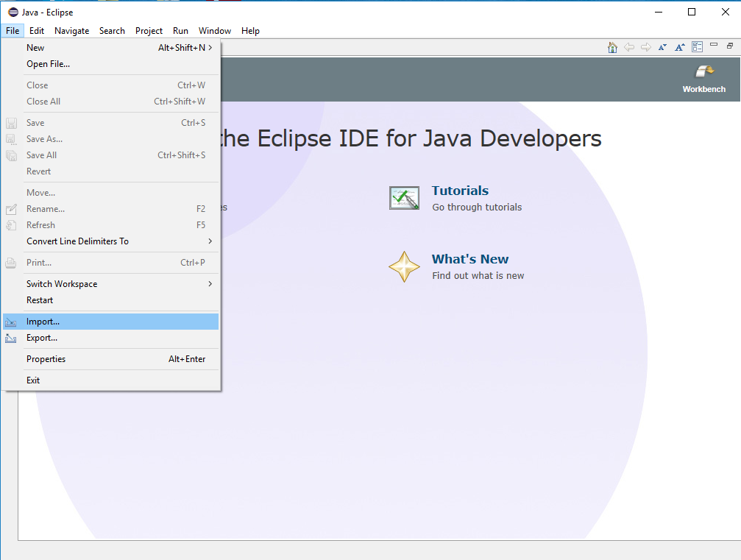741x560 pixels.
Task: Click the What's New star icon
Action: (x=404, y=266)
